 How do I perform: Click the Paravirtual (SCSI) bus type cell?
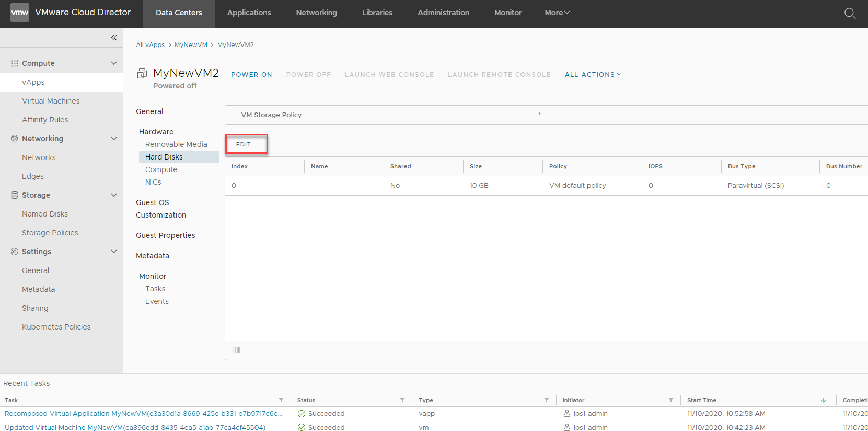coord(756,186)
